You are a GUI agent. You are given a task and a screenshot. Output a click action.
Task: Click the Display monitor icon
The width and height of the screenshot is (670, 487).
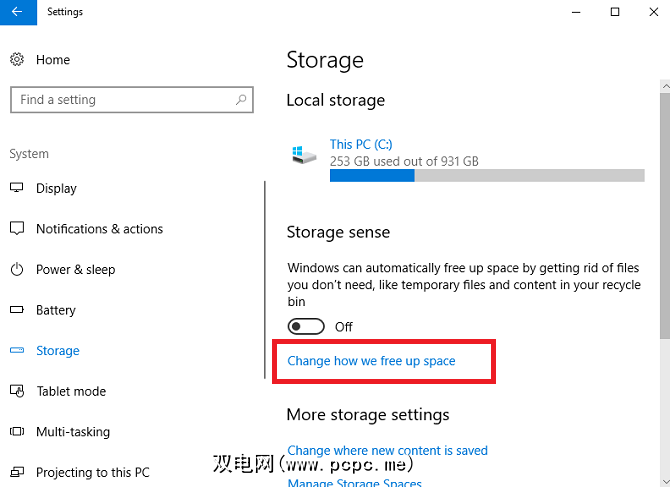pos(17,188)
